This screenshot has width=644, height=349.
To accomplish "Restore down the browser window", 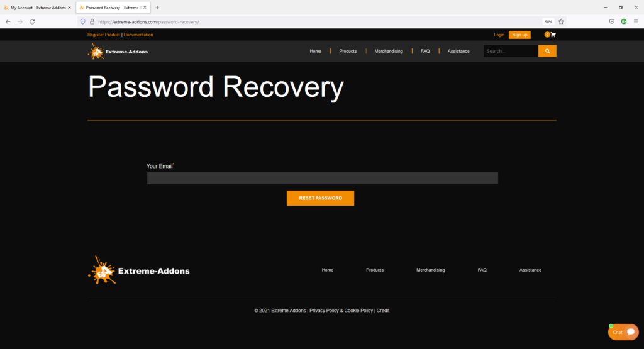I will 621,8.
